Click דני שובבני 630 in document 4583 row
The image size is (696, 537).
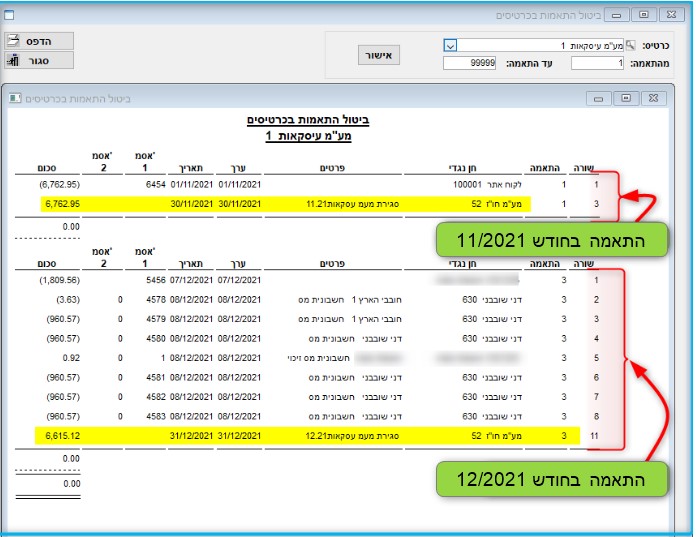(492, 417)
